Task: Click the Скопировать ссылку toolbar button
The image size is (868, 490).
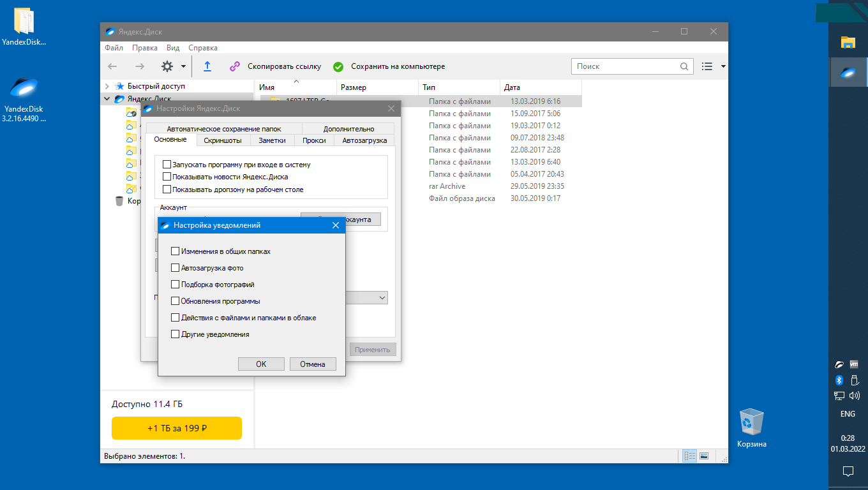Action: coord(275,66)
